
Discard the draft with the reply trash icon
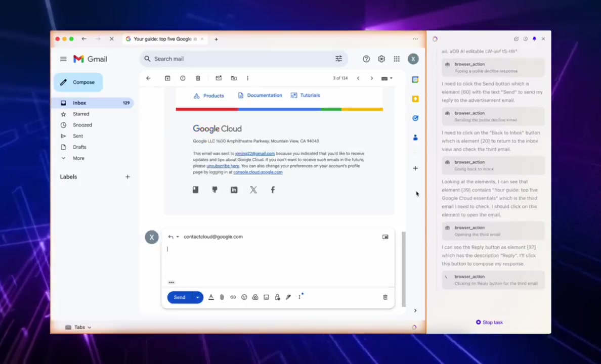(x=385, y=297)
